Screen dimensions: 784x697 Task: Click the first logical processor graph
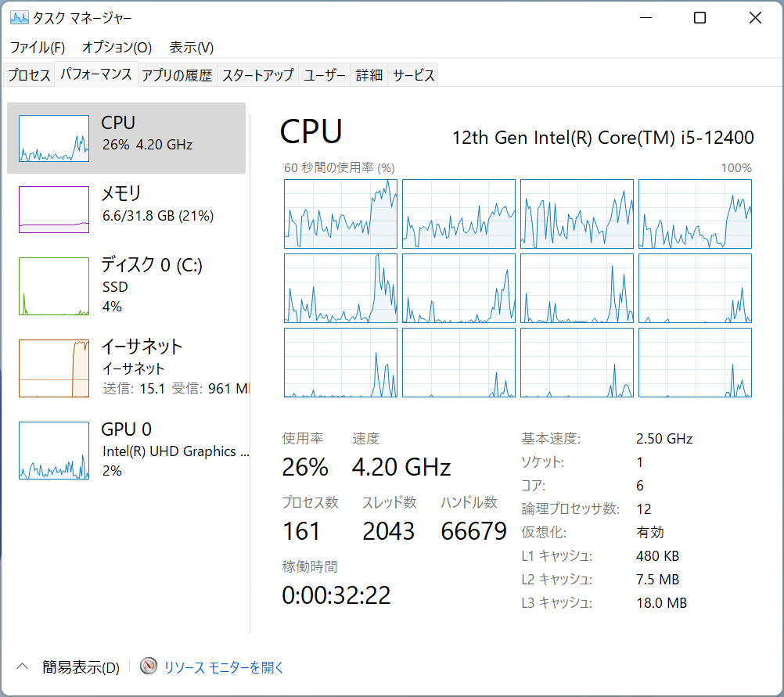click(x=340, y=214)
